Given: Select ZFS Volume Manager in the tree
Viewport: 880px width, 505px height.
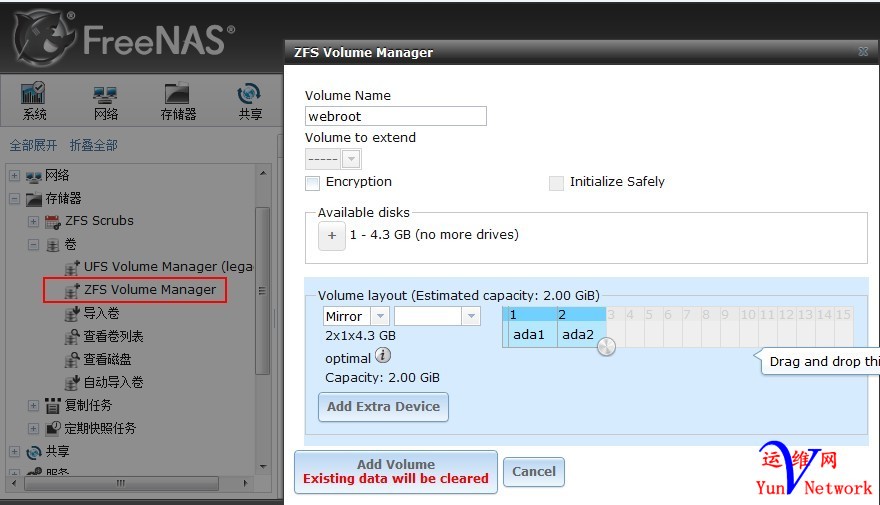Looking at the screenshot, I should click(x=149, y=290).
